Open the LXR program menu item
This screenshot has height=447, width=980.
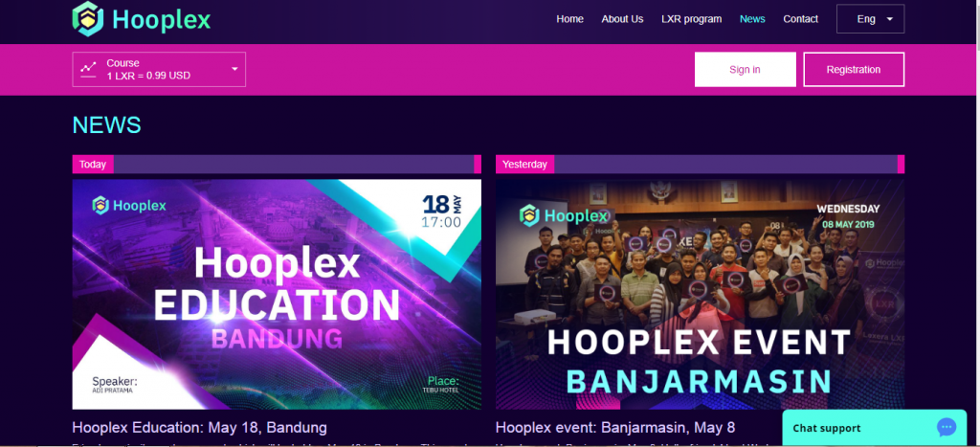pyautogui.click(x=691, y=19)
